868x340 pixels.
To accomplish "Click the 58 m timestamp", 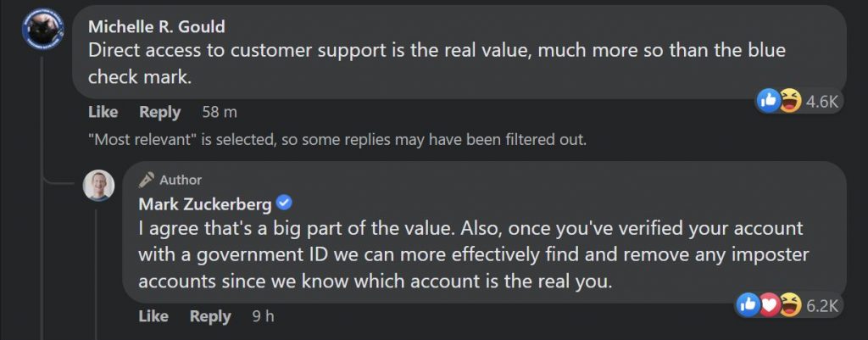I will point(219,112).
